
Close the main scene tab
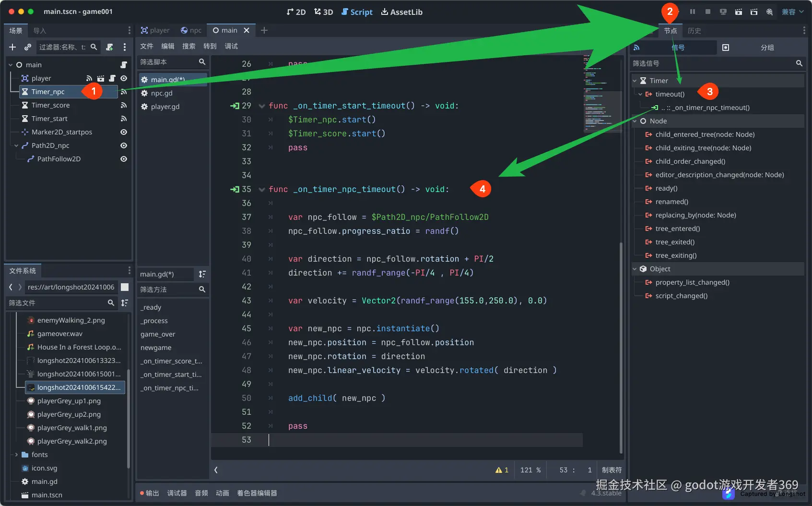(x=247, y=30)
